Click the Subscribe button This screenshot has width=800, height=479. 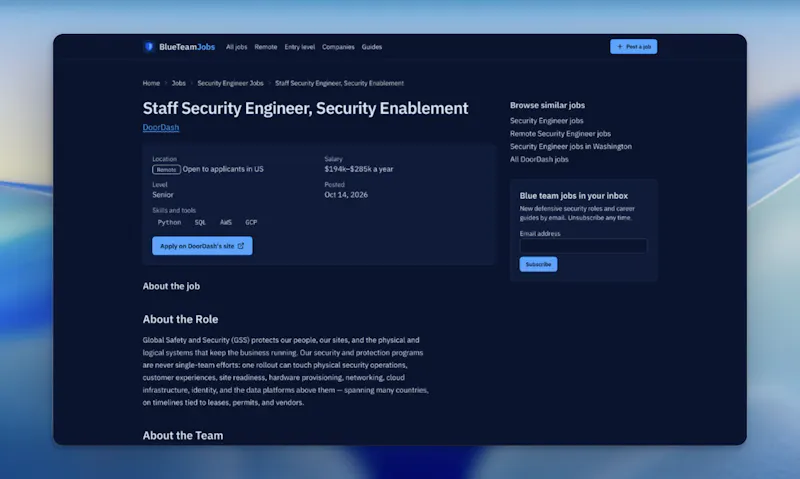coord(538,264)
